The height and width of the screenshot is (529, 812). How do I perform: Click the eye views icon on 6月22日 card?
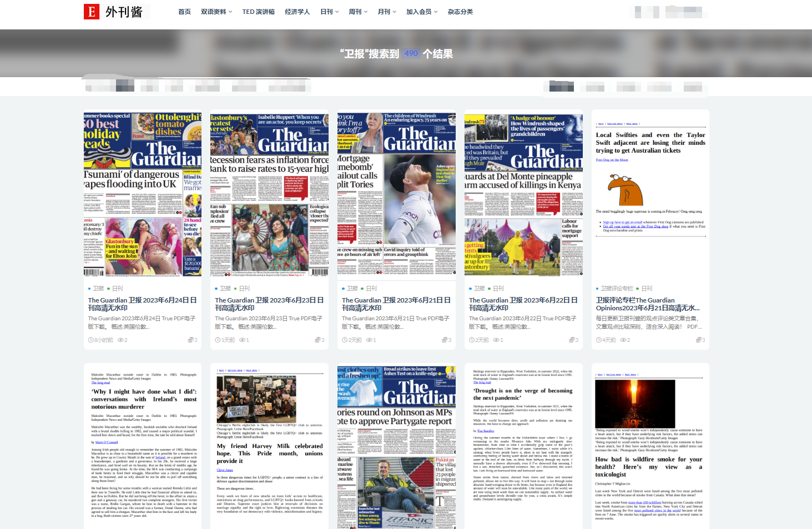(x=496, y=340)
